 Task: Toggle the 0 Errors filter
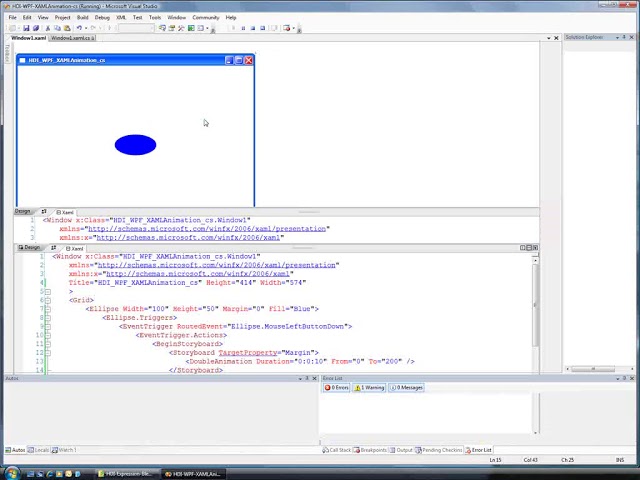pos(336,387)
